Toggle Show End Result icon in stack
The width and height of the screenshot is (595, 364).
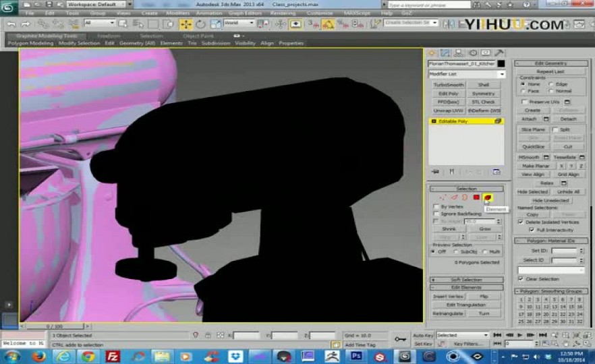pyautogui.click(x=451, y=172)
